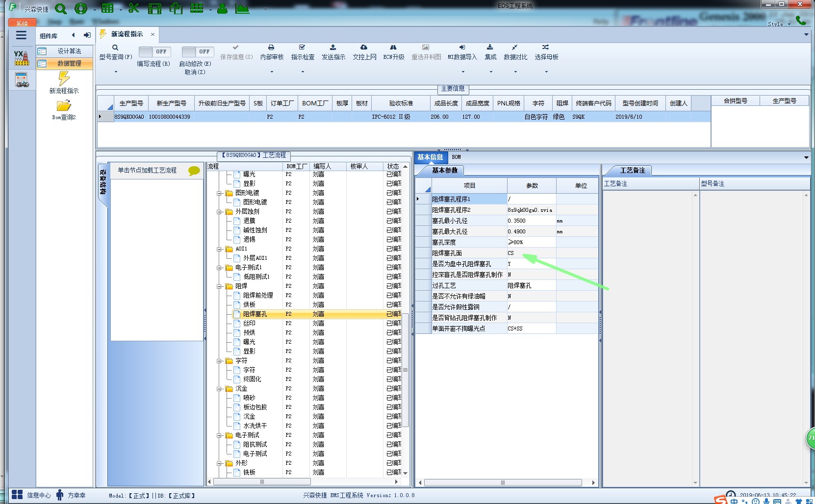815x504 pixels.
Task: Click the 信息中心 status bar button
Action: click(x=31, y=495)
